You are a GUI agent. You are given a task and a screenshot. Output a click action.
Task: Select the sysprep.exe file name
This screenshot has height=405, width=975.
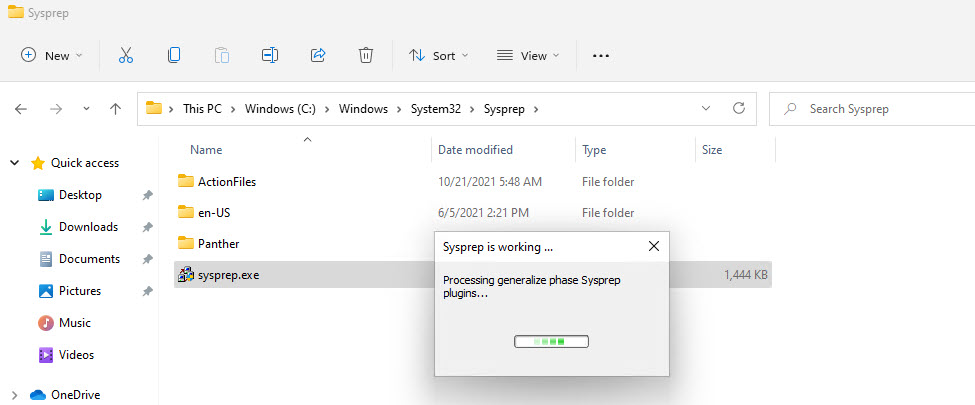click(228, 274)
